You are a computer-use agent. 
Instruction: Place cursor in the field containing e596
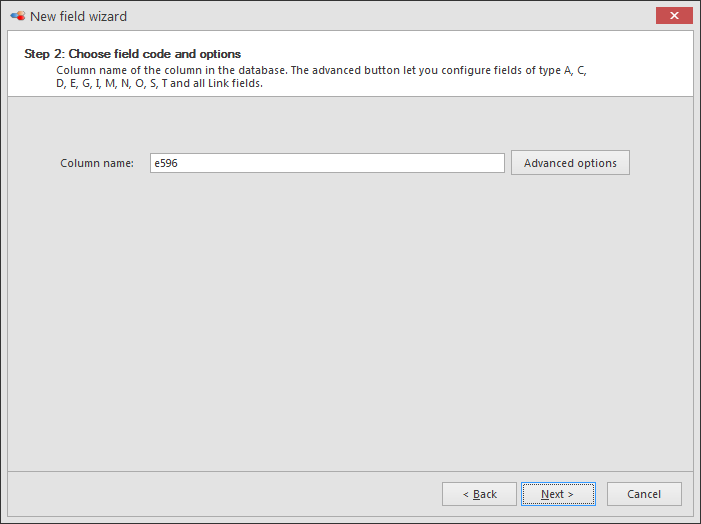pyautogui.click(x=327, y=163)
